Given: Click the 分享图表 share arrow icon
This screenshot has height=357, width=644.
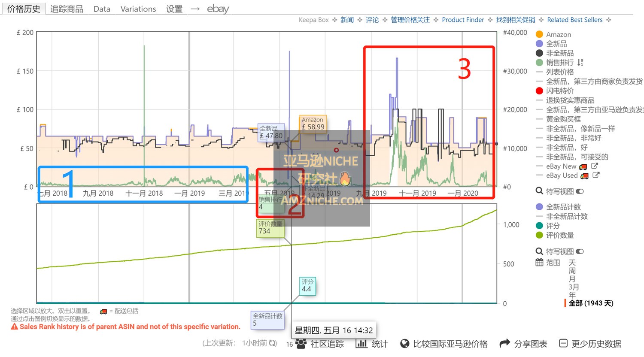Looking at the screenshot, I should click(x=505, y=343).
